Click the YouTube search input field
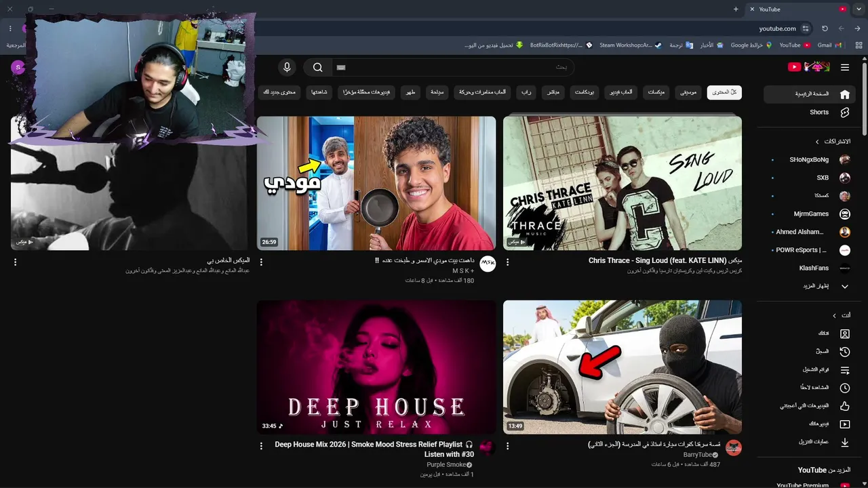868x488 pixels. tap(453, 67)
